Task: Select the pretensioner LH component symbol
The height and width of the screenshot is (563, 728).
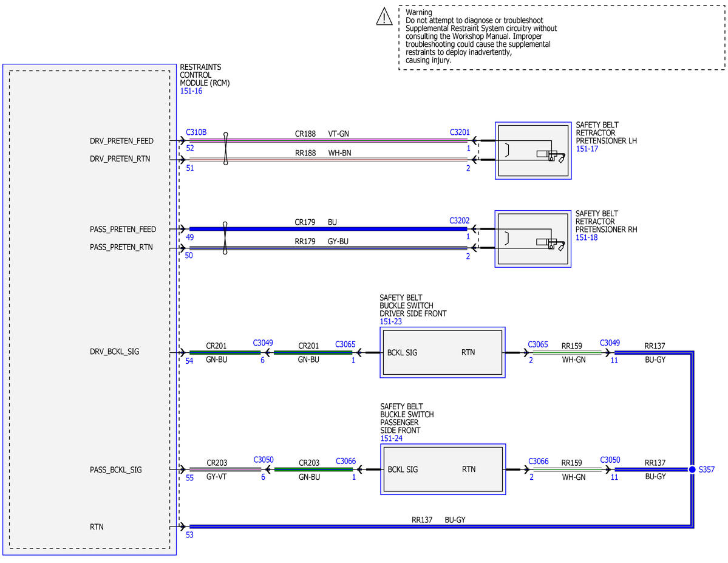Action: pos(533,151)
